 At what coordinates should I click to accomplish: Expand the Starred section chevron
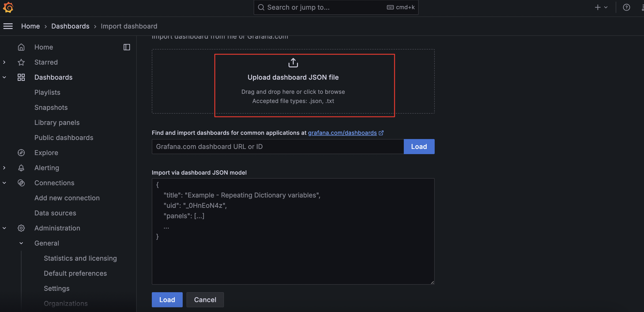coord(4,62)
